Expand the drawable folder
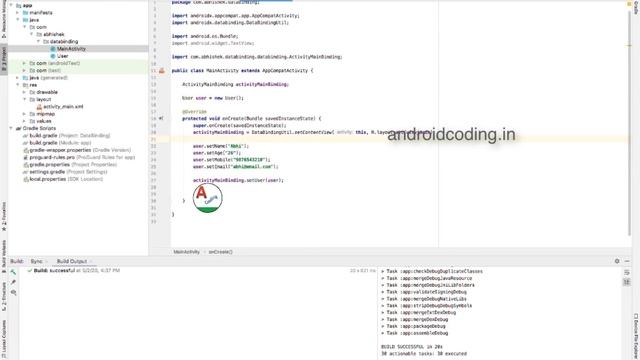 click(24, 92)
